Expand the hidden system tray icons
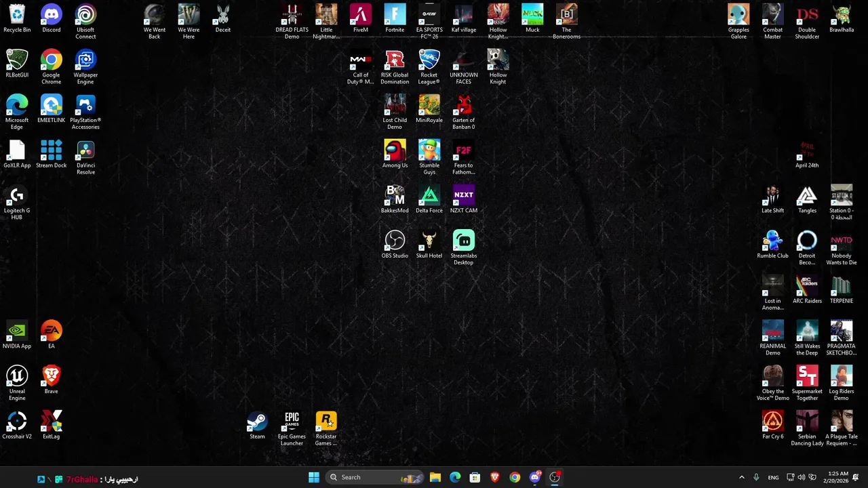This screenshot has width=868, height=488. pyautogui.click(x=741, y=477)
